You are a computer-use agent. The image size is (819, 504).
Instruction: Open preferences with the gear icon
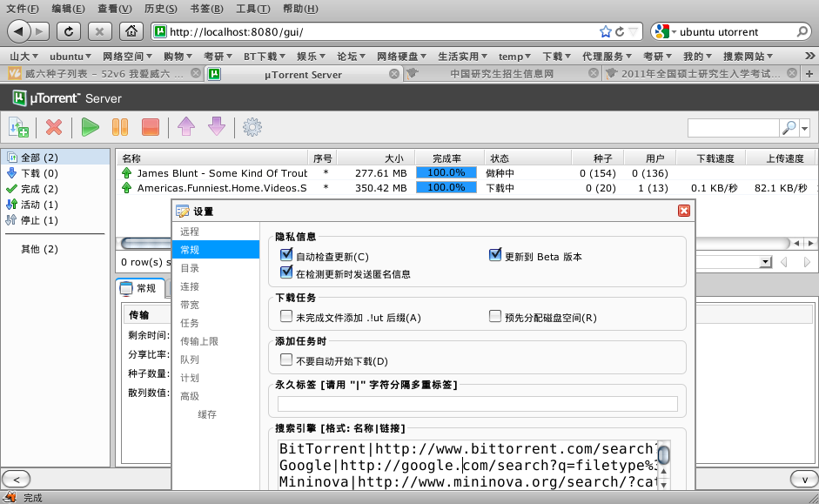[x=252, y=127]
